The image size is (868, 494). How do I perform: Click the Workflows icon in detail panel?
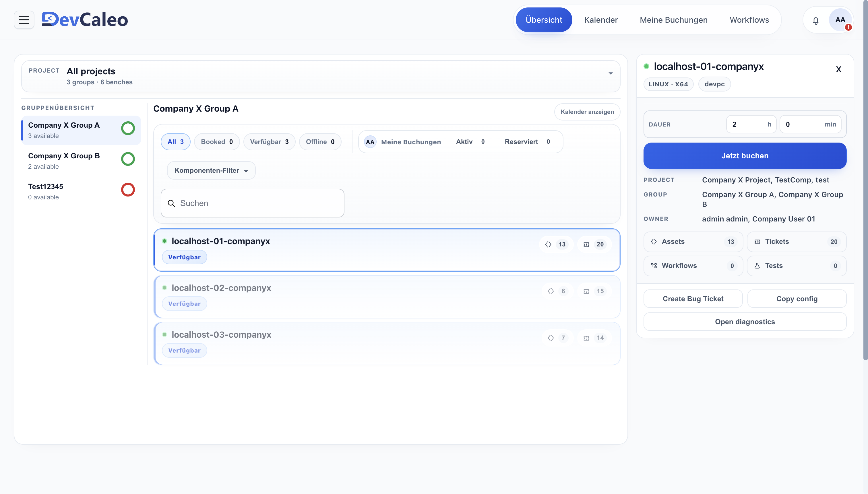tap(654, 266)
